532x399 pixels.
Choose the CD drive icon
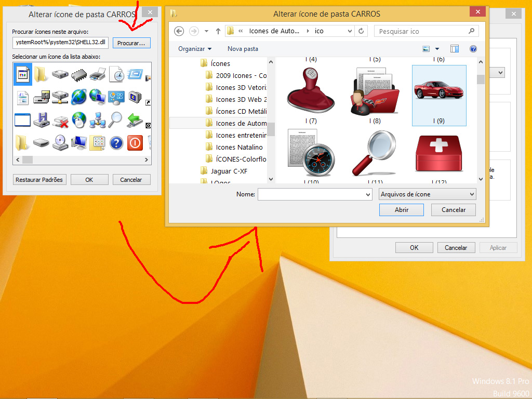coord(60,143)
